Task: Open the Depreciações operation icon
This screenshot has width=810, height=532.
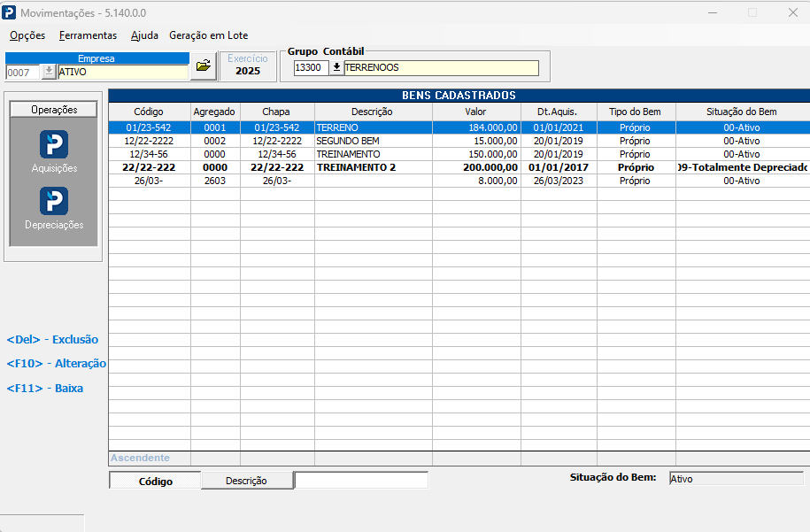Action: point(54,202)
